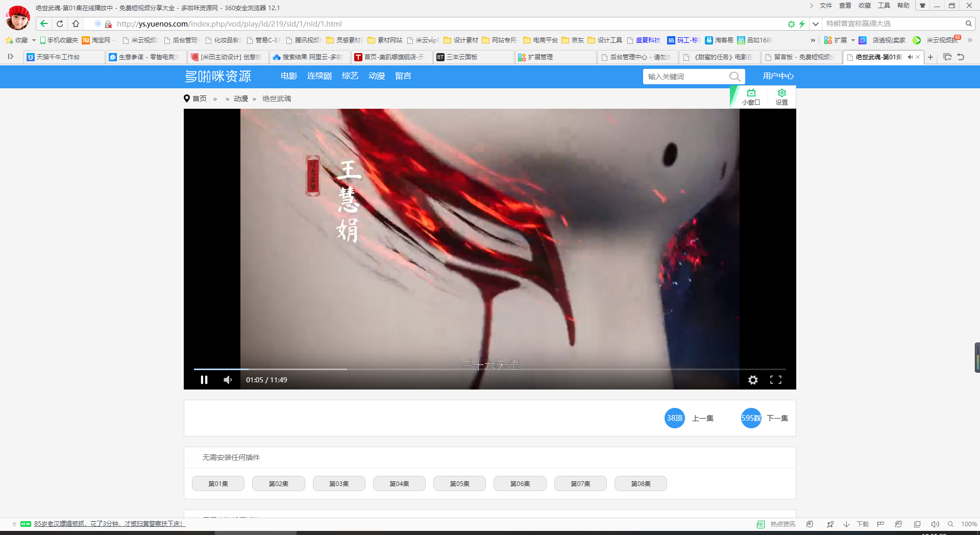The image size is (980, 535).
Task: Open the 连续剧 site category
Action: point(320,76)
